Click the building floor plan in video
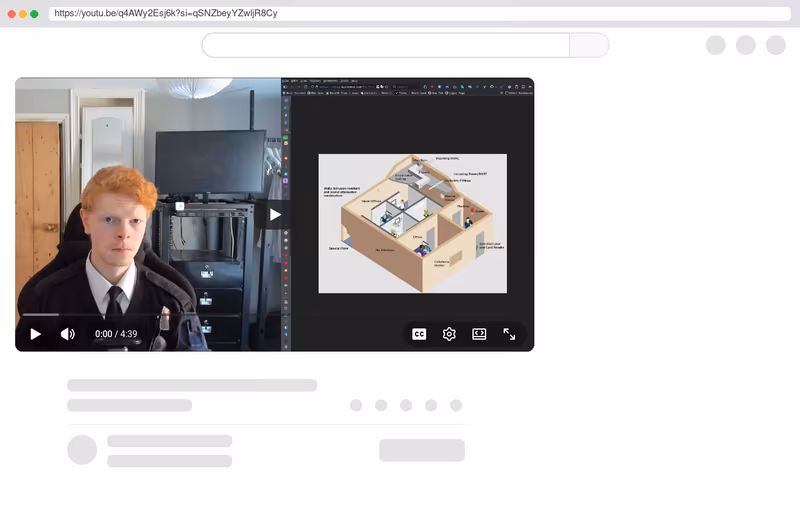This screenshot has width=800, height=528. pos(413,223)
